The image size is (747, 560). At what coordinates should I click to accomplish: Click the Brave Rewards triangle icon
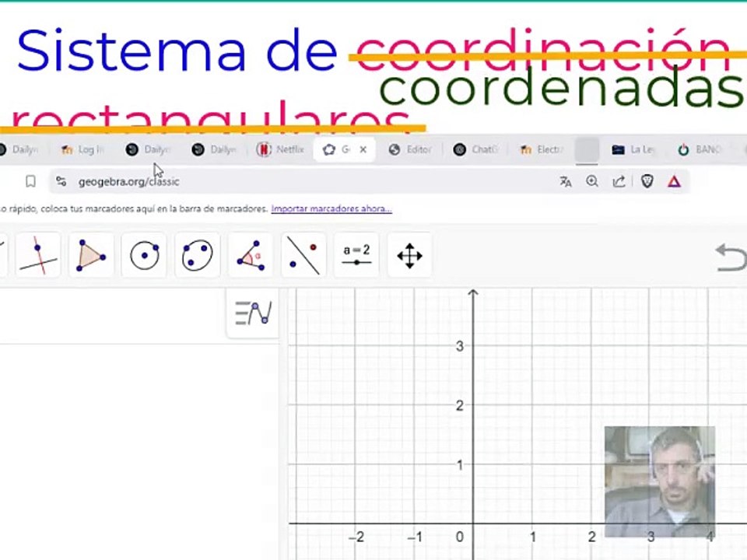(x=674, y=181)
